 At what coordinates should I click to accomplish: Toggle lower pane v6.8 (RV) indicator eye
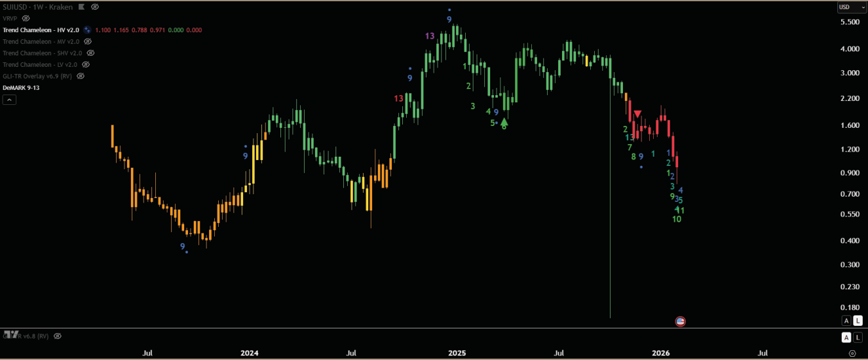[57, 336]
